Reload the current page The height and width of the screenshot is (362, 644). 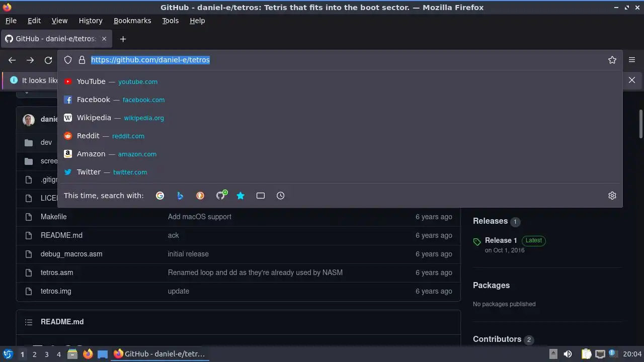[x=48, y=60]
